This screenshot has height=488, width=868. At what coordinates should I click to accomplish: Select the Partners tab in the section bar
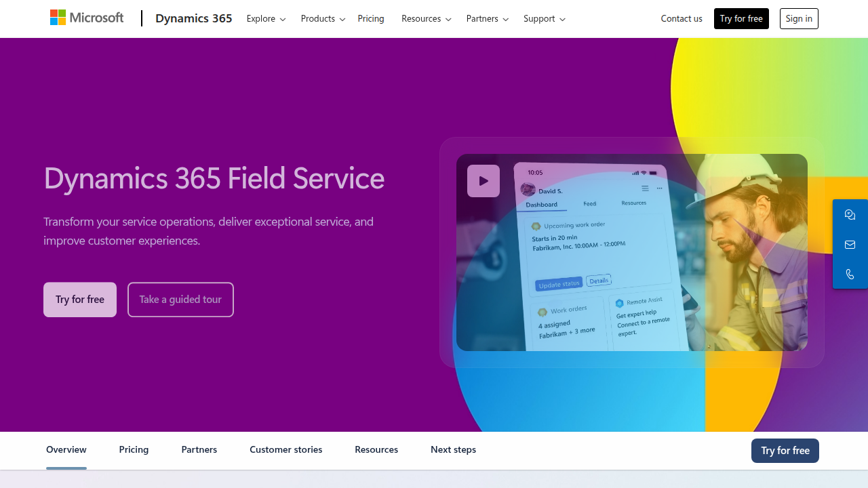tap(199, 450)
